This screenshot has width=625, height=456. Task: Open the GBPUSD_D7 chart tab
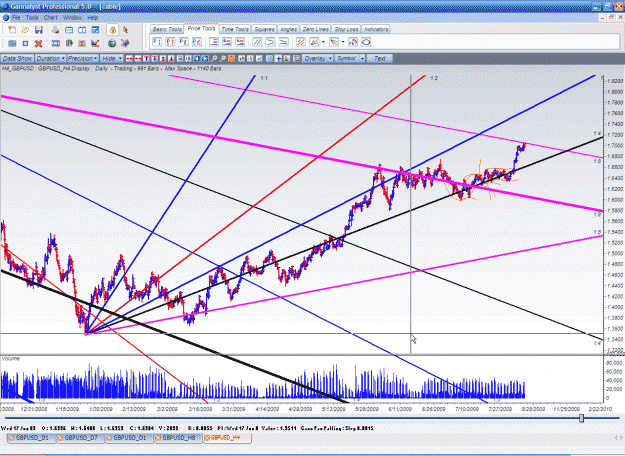click(x=81, y=438)
